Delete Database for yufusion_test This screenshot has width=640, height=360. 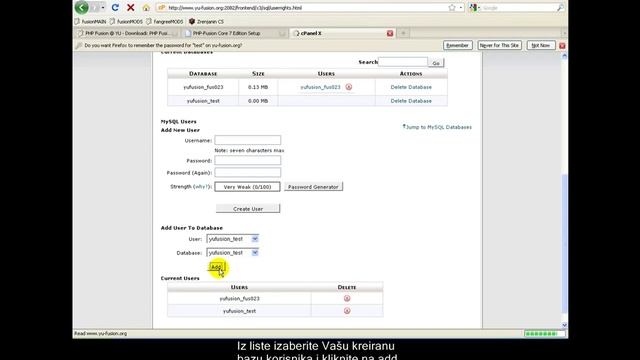click(x=411, y=101)
